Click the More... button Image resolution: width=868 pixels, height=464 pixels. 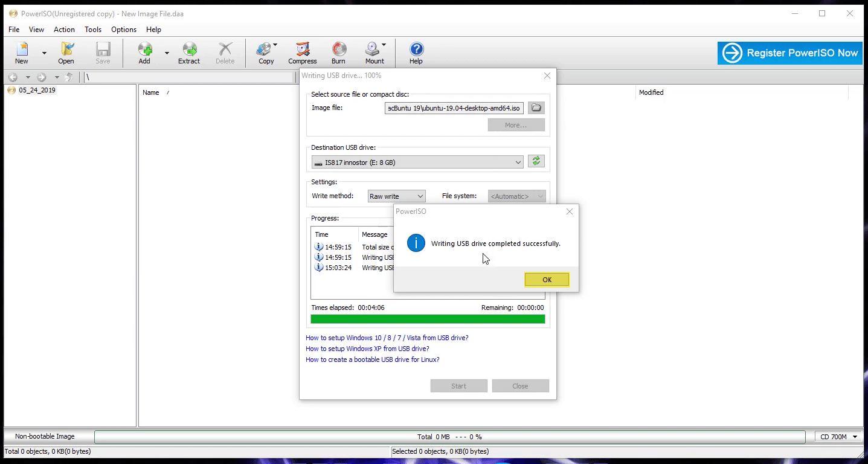point(516,125)
